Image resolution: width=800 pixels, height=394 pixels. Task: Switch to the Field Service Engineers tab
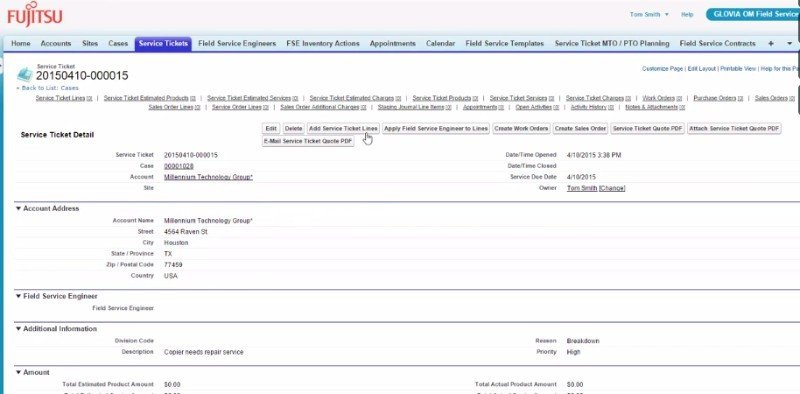point(237,44)
